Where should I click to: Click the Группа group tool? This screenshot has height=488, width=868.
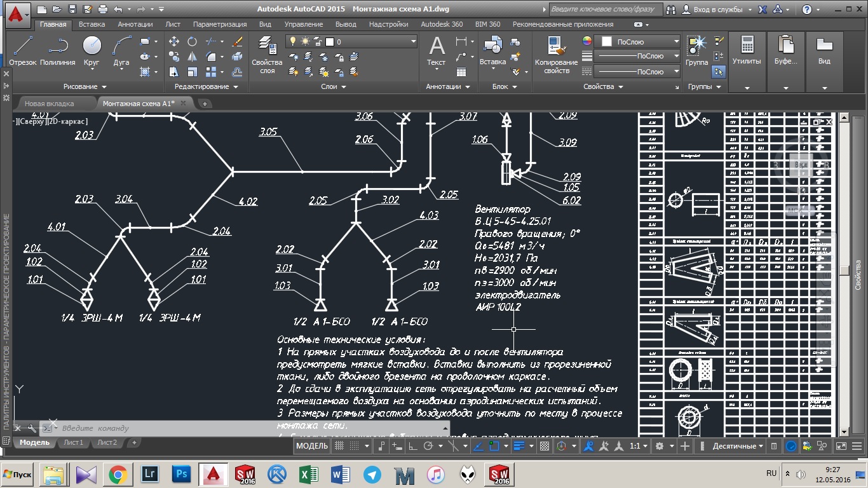pyautogui.click(x=697, y=51)
